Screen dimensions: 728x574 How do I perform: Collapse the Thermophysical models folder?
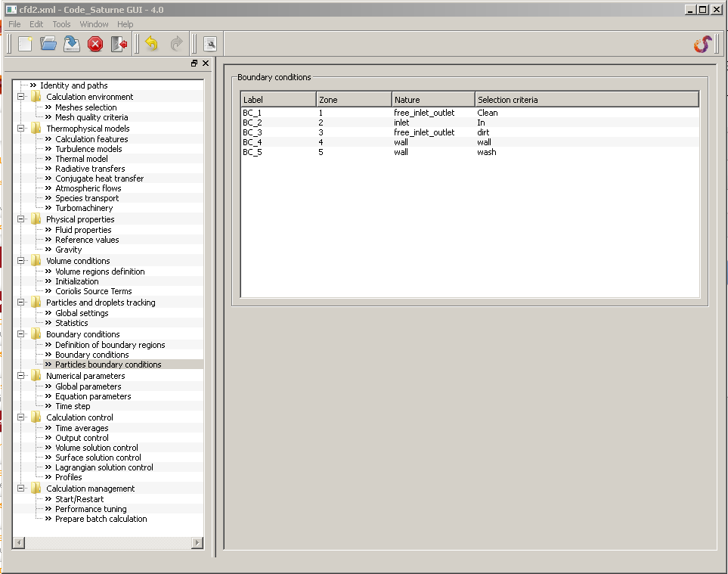21,129
